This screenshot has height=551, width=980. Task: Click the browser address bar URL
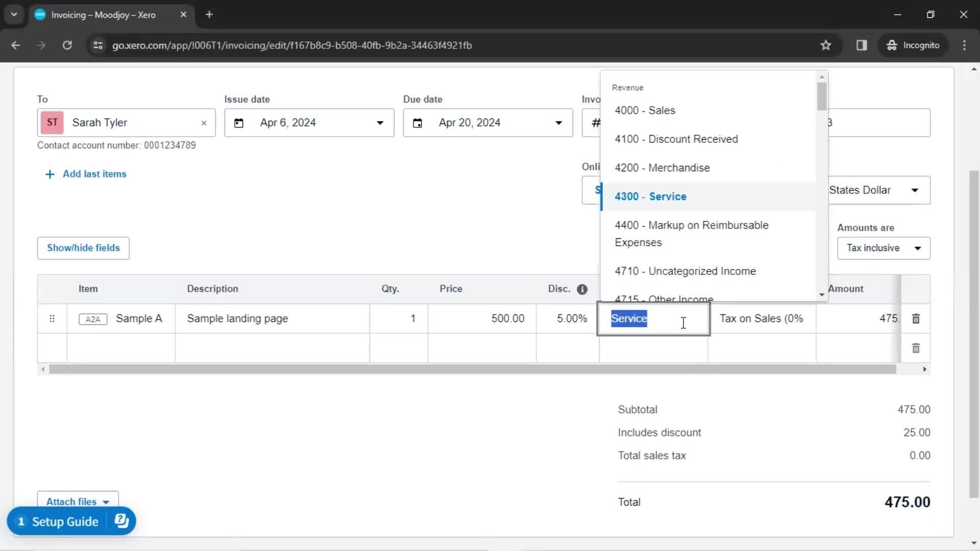292,45
